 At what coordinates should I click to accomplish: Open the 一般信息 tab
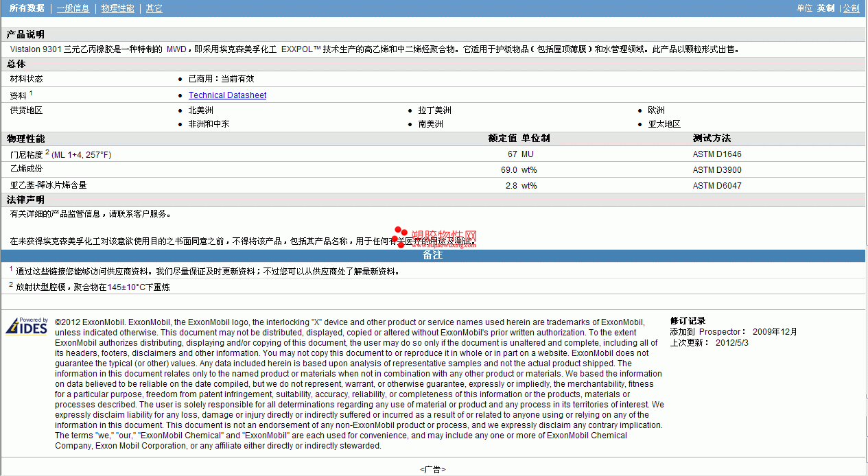tap(73, 8)
